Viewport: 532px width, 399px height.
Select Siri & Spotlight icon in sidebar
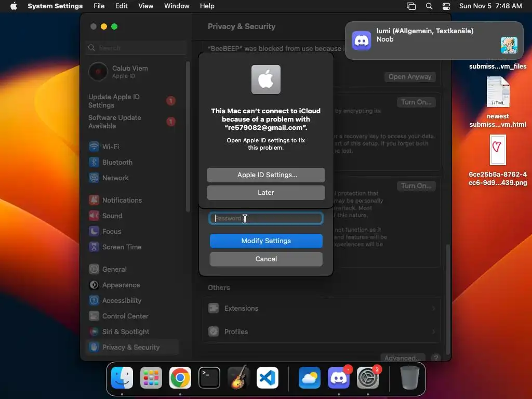[x=94, y=332]
